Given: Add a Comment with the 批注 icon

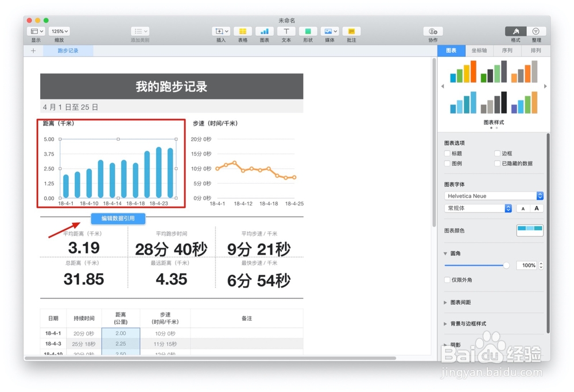Looking at the screenshot, I should pos(351,32).
